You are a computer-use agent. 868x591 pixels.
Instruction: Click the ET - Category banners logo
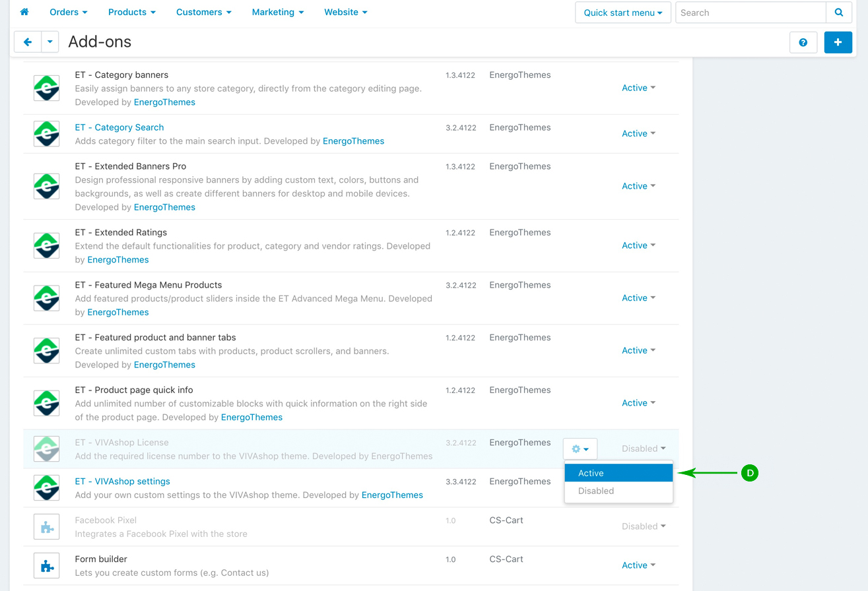tap(47, 88)
